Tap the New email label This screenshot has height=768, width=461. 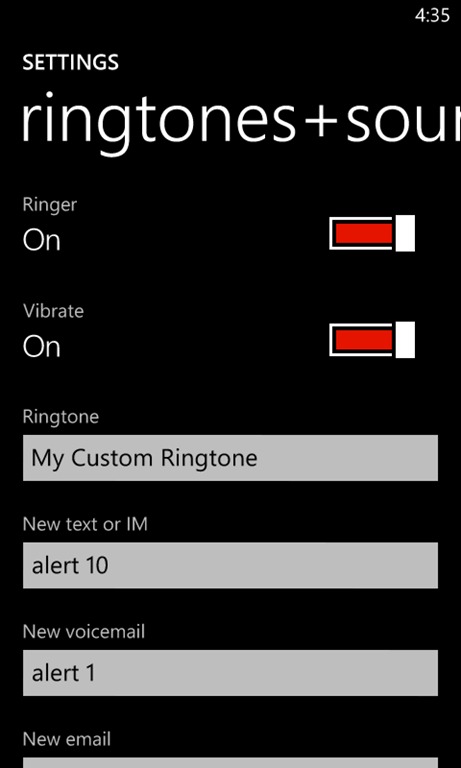click(67, 739)
